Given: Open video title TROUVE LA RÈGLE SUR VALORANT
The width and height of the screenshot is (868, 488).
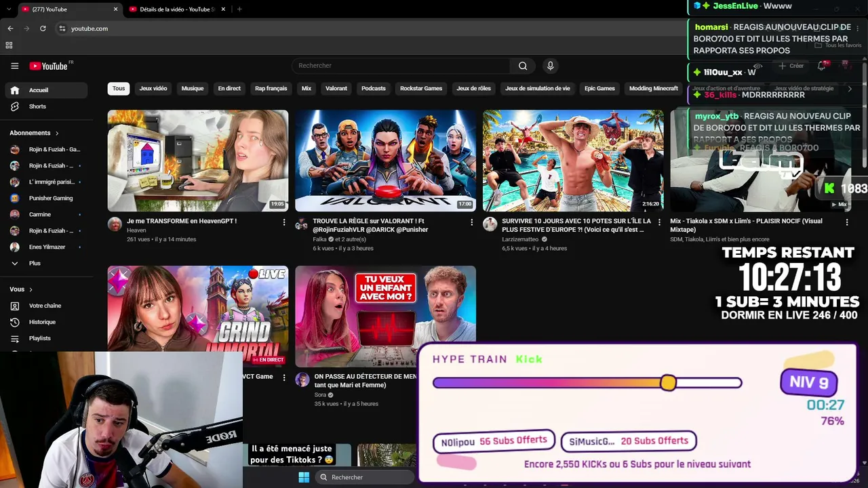Looking at the screenshot, I should (x=370, y=225).
